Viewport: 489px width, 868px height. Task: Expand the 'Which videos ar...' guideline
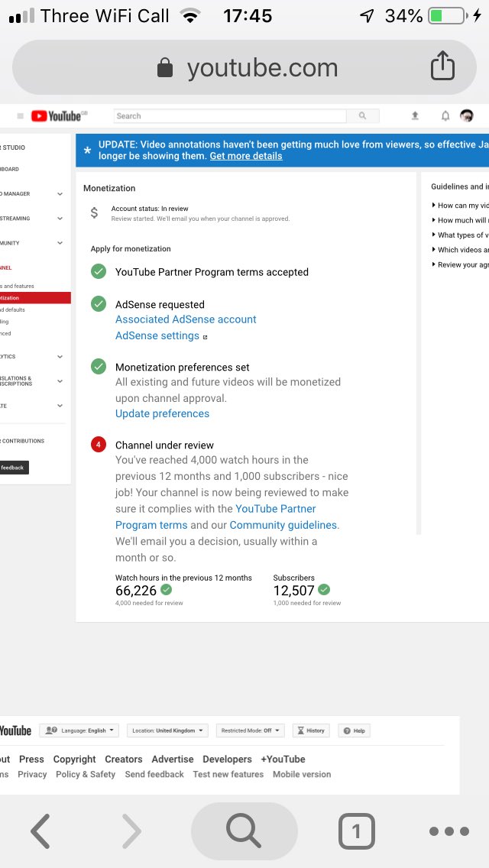click(x=460, y=250)
